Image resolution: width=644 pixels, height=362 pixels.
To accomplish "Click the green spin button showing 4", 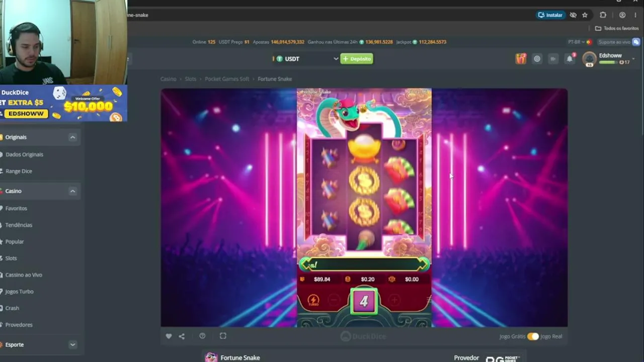I will coord(364,301).
